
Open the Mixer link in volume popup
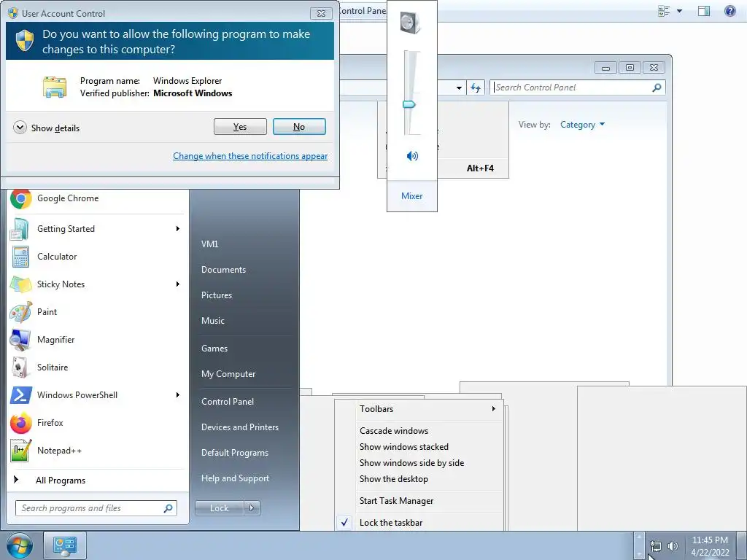tap(411, 195)
